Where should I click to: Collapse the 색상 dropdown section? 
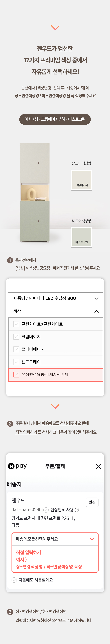pos(56,311)
